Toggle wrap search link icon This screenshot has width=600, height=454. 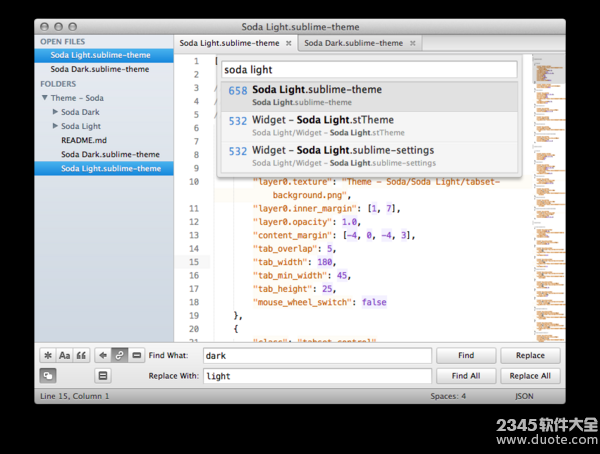point(119,356)
